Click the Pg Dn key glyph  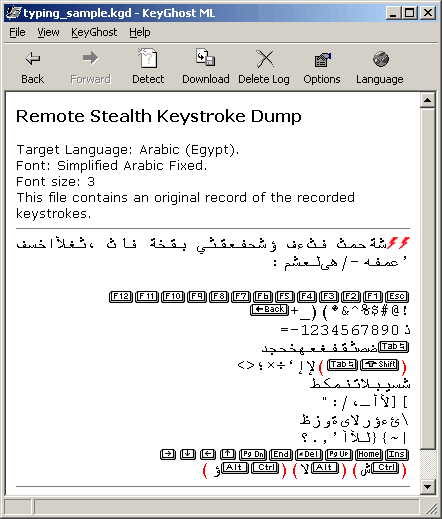(253, 454)
